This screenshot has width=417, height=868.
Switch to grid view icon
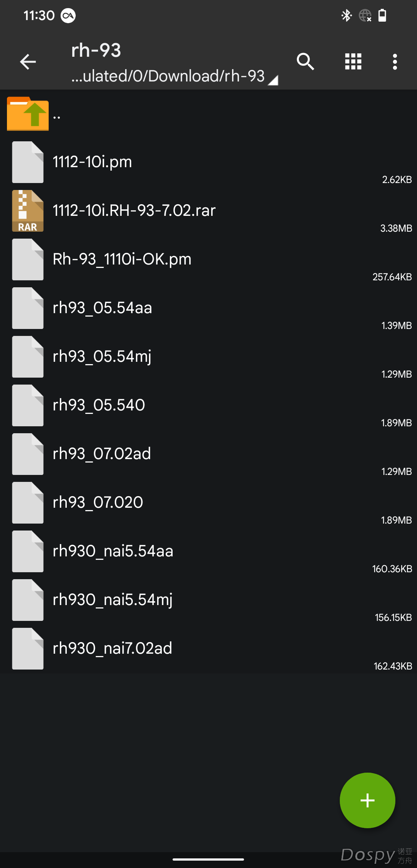[353, 62]
